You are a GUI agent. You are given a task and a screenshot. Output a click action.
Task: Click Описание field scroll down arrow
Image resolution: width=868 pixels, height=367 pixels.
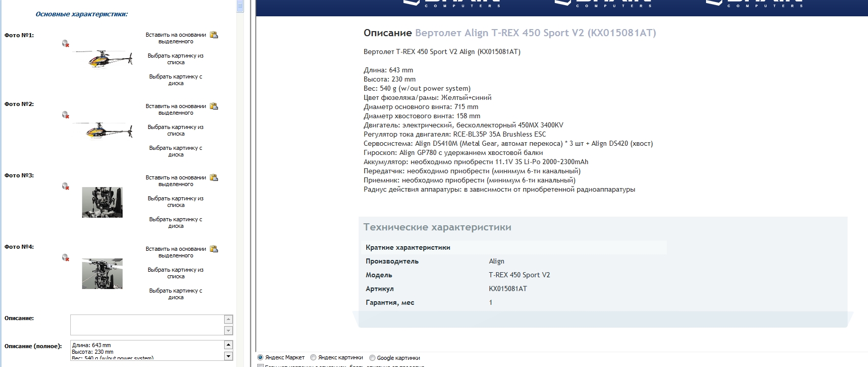coord(228,331)
